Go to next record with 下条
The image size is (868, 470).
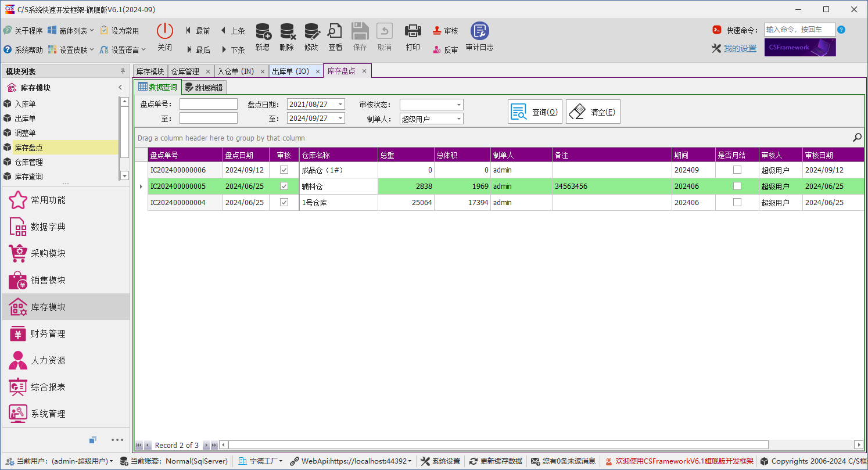pyautogui.click(x=232, y=50)
